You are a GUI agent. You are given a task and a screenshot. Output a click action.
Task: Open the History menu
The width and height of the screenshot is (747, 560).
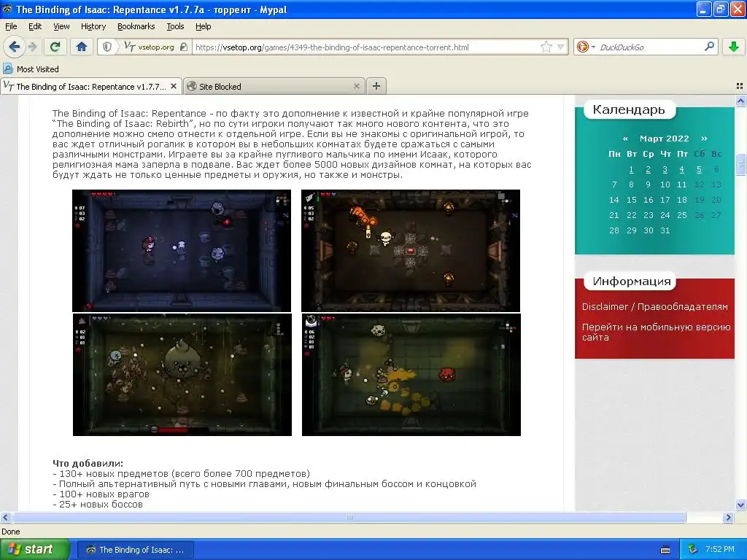pyautogui.click(x=93, y=26)
